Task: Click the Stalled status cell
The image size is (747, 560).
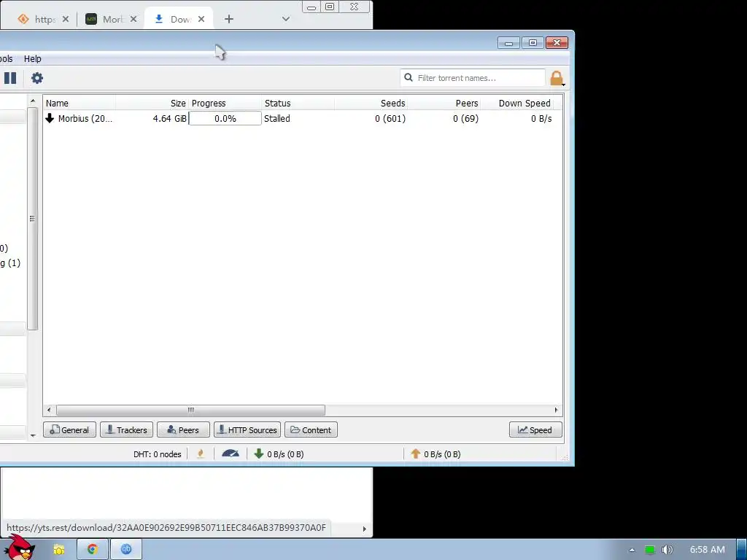Action: (276, 119)
